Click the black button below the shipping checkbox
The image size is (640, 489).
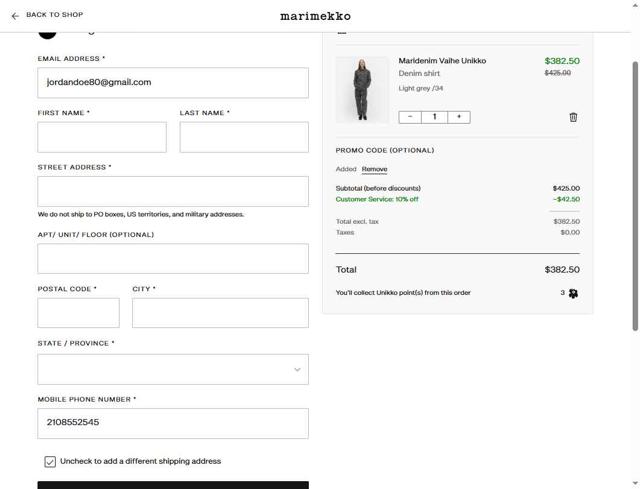[173, 485]
